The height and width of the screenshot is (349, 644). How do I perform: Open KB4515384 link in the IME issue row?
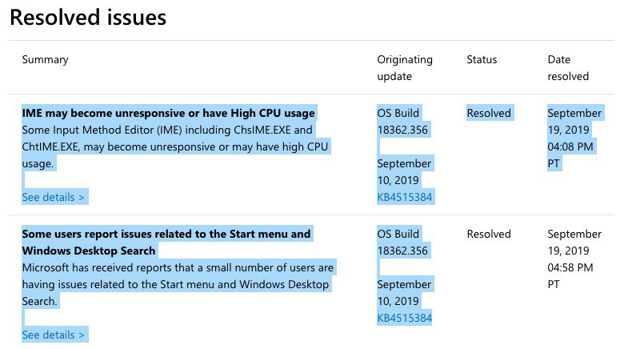tap(405, 197)
